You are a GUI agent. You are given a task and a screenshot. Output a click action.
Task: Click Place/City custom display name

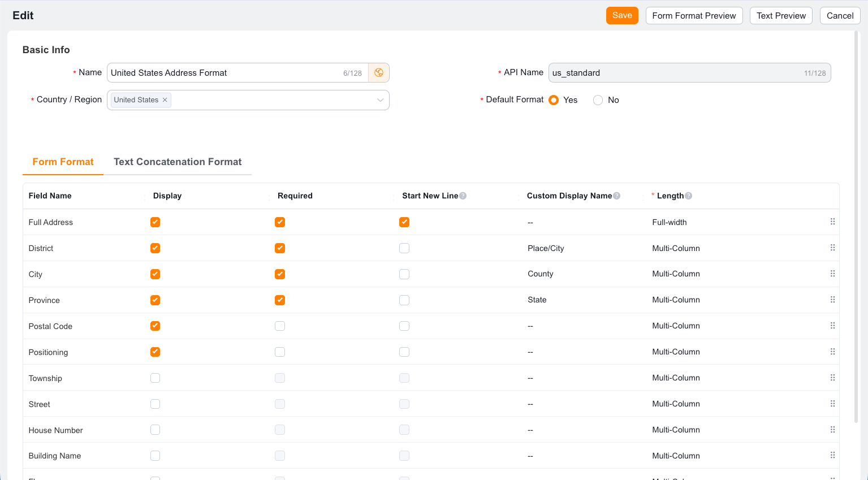click(546, 248)
